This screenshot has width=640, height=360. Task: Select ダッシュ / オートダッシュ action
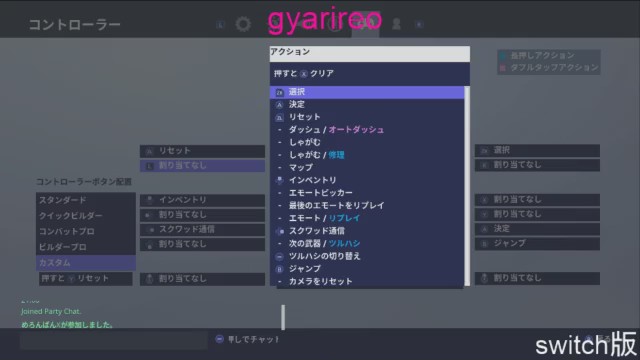click(x=367, y=130)
